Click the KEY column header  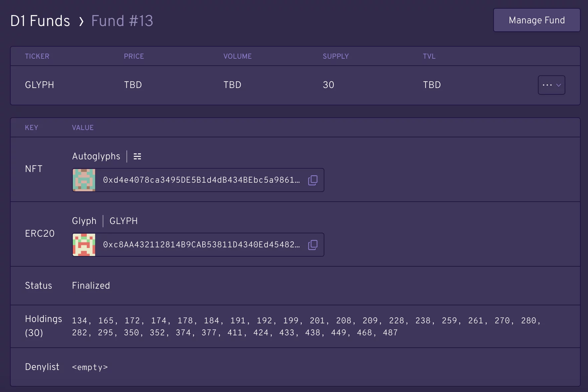tap(32, 128)
